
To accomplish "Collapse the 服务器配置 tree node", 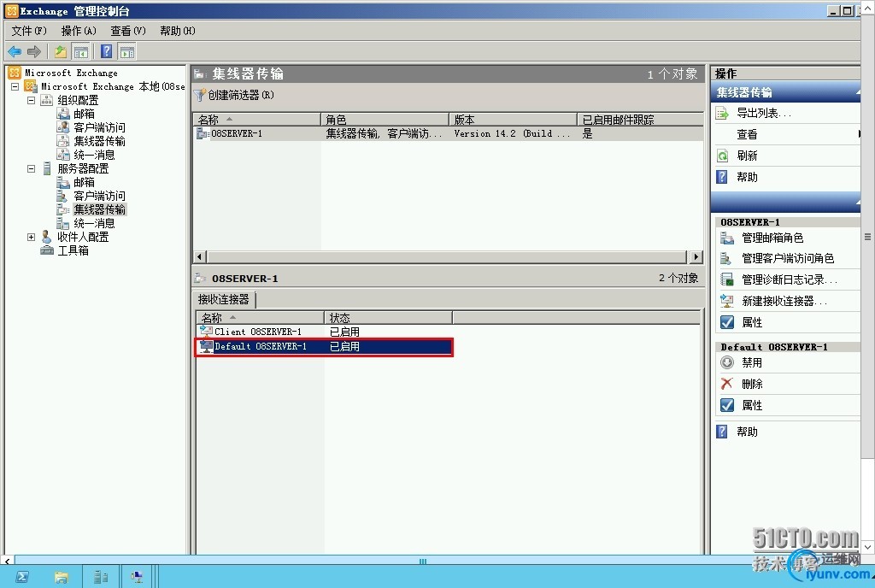I will (32, 168).
